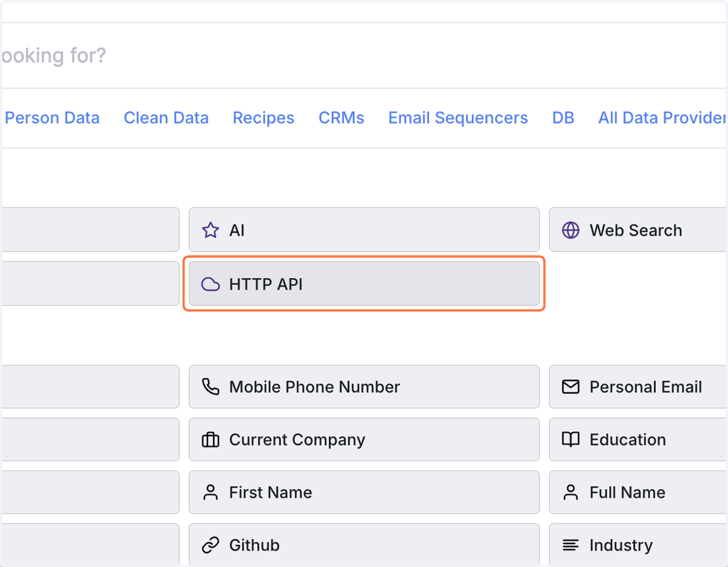The width and height of the screenshot is (728, 567).
Task: Select the Full Name button
Action: (x=638, y=492)
